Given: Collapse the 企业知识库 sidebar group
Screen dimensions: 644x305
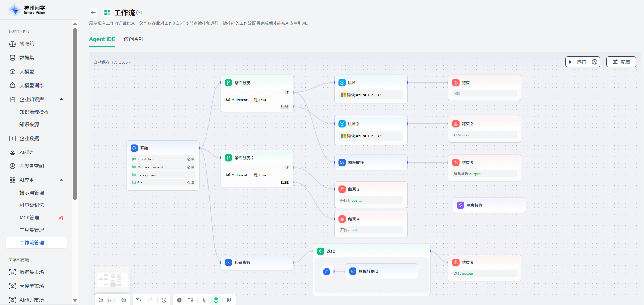Looking at the screenshot, I should click(61, 99).
